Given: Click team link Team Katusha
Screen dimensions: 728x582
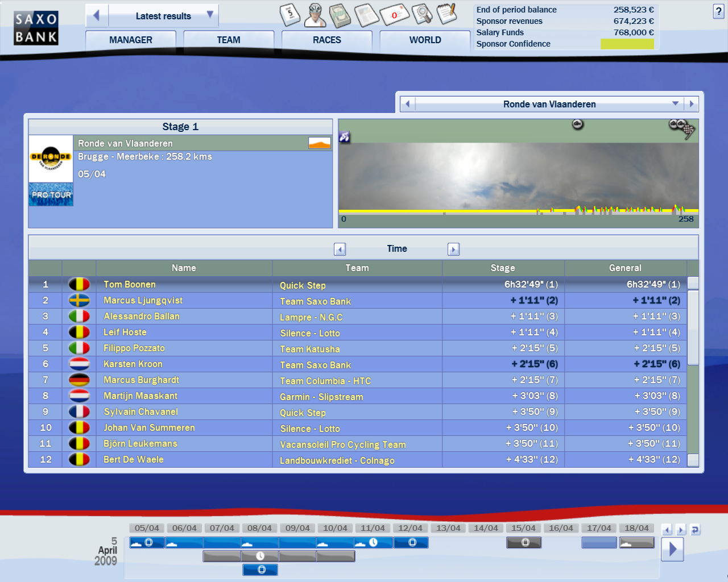Looking at the screenshot, I should pyautogui.click(x=309, y=349).
